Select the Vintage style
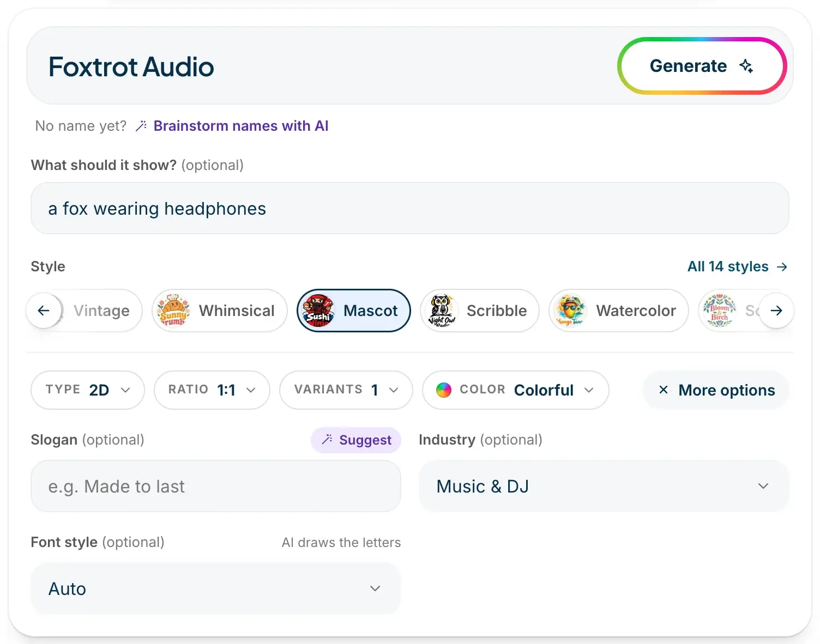 [x=101, y=311]
